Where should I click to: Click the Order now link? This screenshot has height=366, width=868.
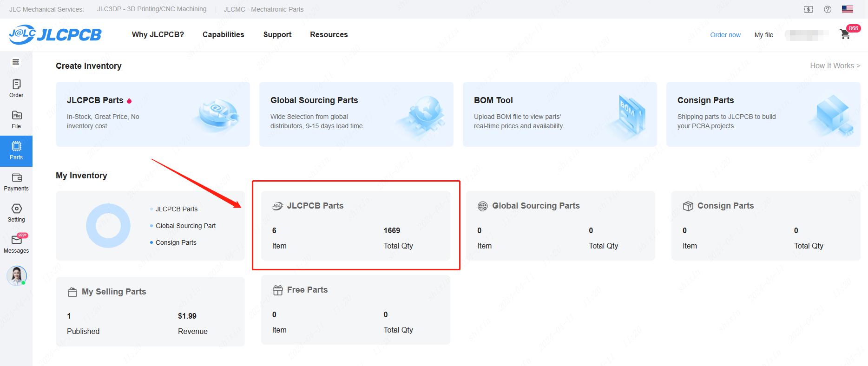pos(725,35)
